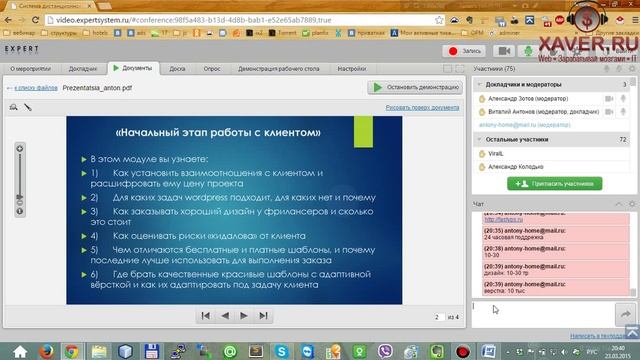
Task: Click the К списку файлов link
Action: click(x=36, y=88)
